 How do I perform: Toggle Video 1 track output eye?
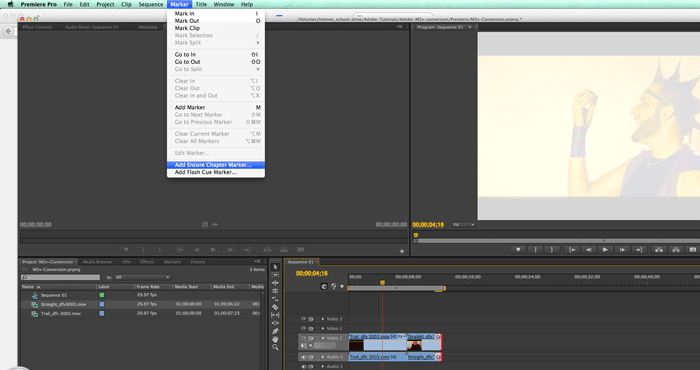point(303,338)
